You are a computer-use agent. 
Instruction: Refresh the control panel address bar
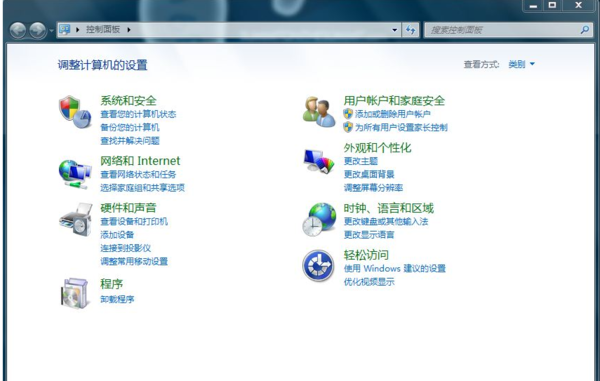[x=411, y=29]
